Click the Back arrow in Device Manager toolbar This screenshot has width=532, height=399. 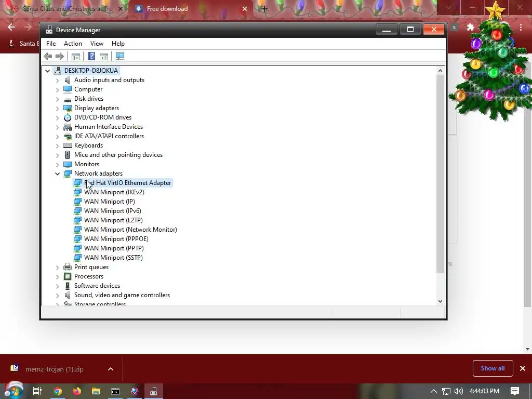[x=48, y=56]
